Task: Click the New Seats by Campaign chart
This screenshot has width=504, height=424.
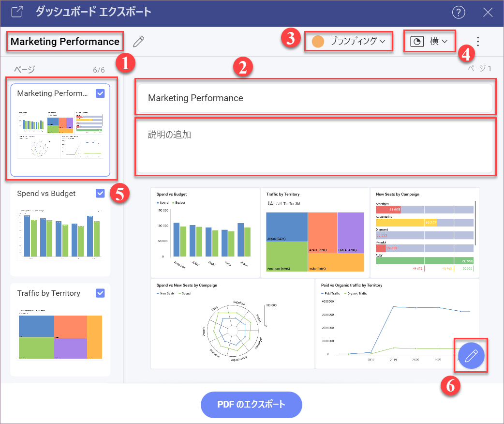Action: coord(425,233)
